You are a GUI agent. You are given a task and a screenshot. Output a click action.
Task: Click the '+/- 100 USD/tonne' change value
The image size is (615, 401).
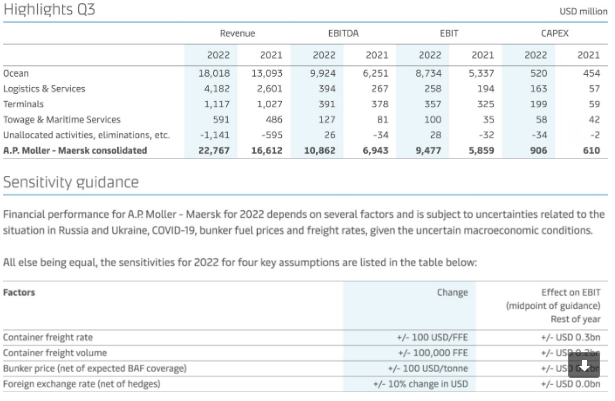pyautogui.click(x=428, y=368)
